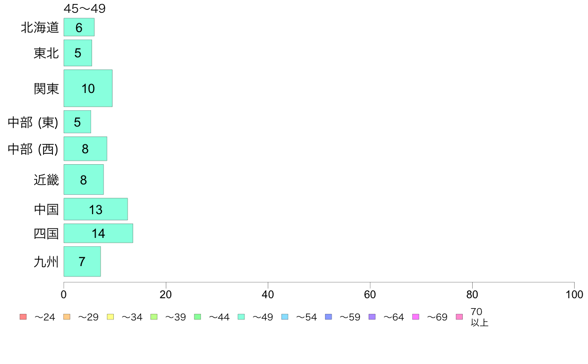Select the 四国 bar showing 14
588x364 pixels.
click(x=98, y=233)
